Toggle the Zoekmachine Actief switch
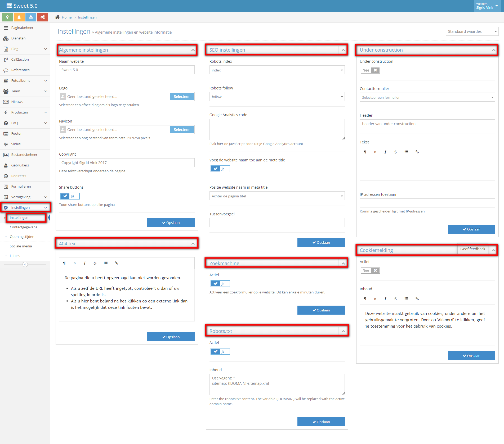 click(220, 284)
